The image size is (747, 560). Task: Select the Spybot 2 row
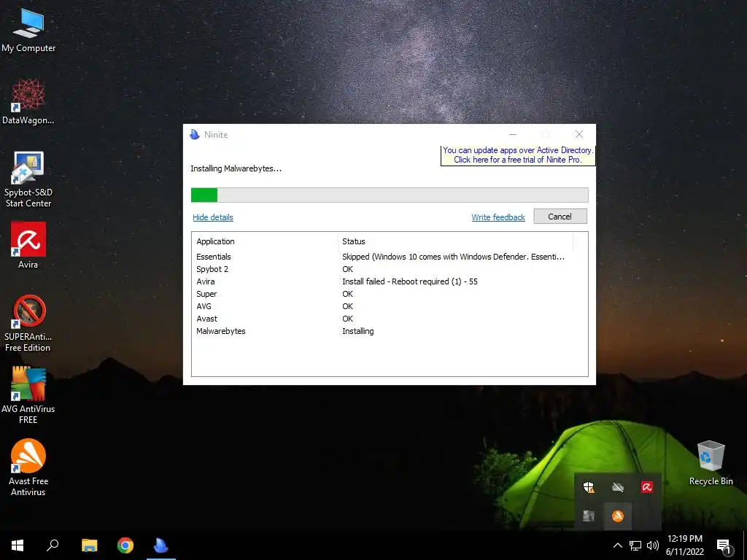[x=390, y=269]
